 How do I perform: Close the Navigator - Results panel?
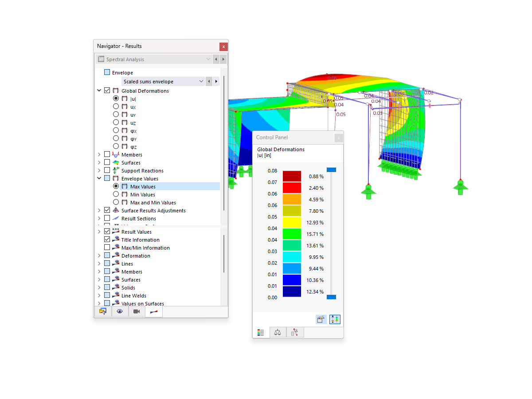(x=223, y=46)
